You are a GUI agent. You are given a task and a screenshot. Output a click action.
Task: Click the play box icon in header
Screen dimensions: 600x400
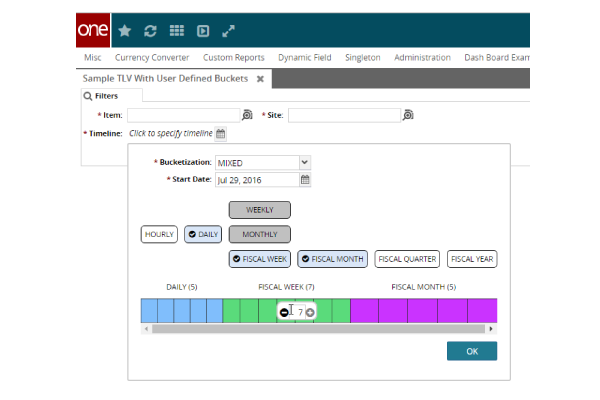[x=202, y=31]
